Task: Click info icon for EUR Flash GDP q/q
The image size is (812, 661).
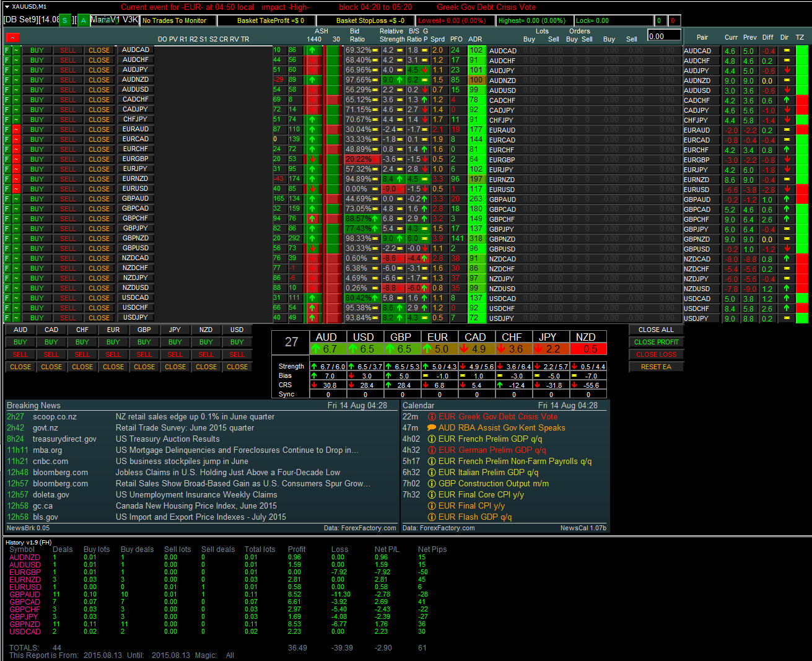Action: coord(432,517)
